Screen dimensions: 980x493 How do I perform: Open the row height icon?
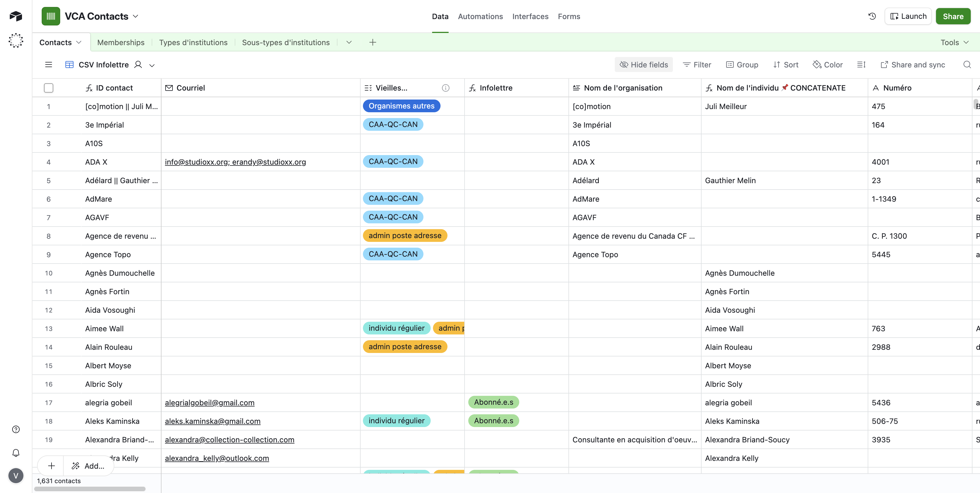pyautogui.click(x=861, y=65)
